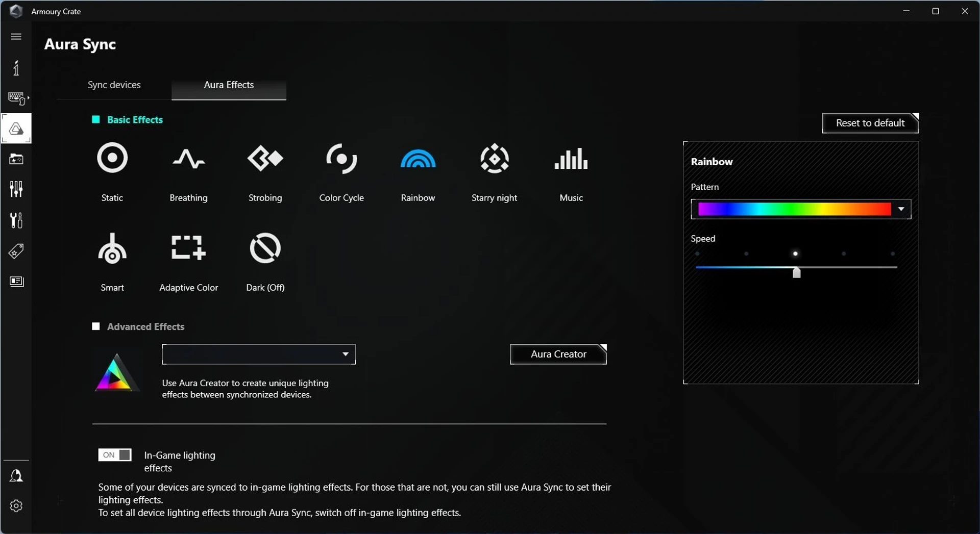Enable the Adaptive Color effect
Image resolution: width=980 pixels, height=534 pixels.
click(188, 247)
